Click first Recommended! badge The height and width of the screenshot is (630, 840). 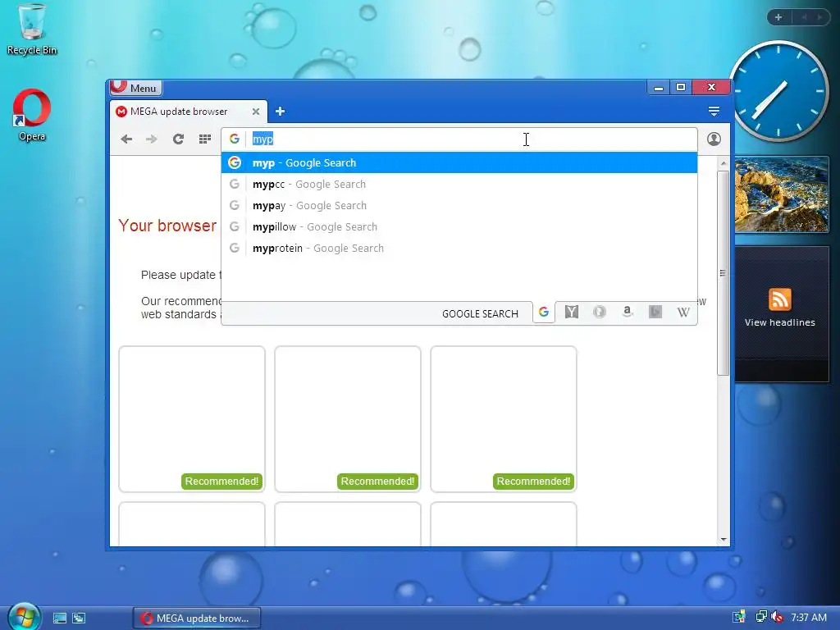click(x=221, y=481)
